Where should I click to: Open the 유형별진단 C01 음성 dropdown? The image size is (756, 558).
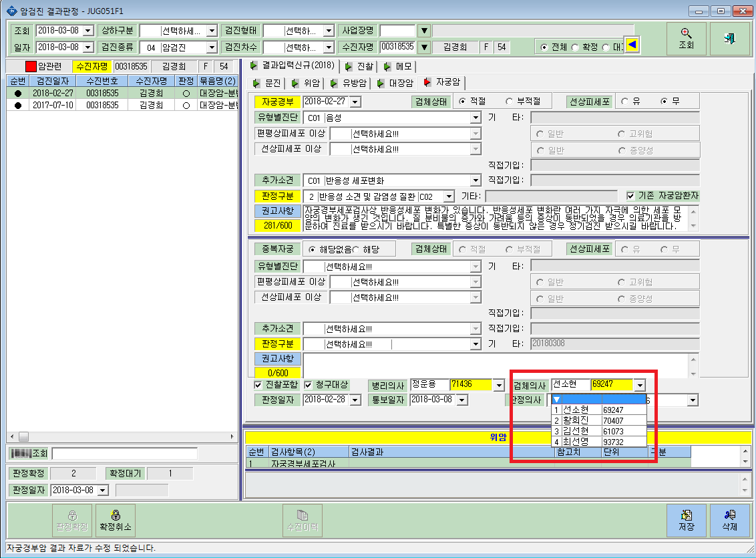[x=476, y=117]
